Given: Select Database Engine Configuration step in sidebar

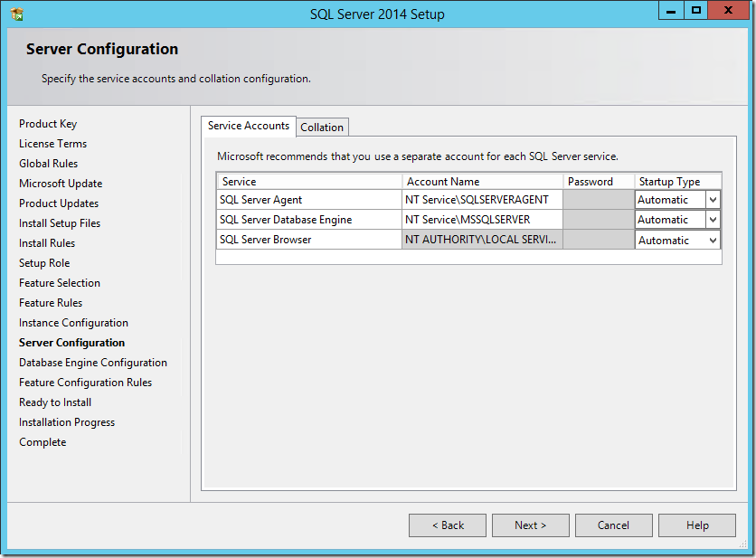Looking at the screenshot, I should pyautogui.click(x=93, y=363).
